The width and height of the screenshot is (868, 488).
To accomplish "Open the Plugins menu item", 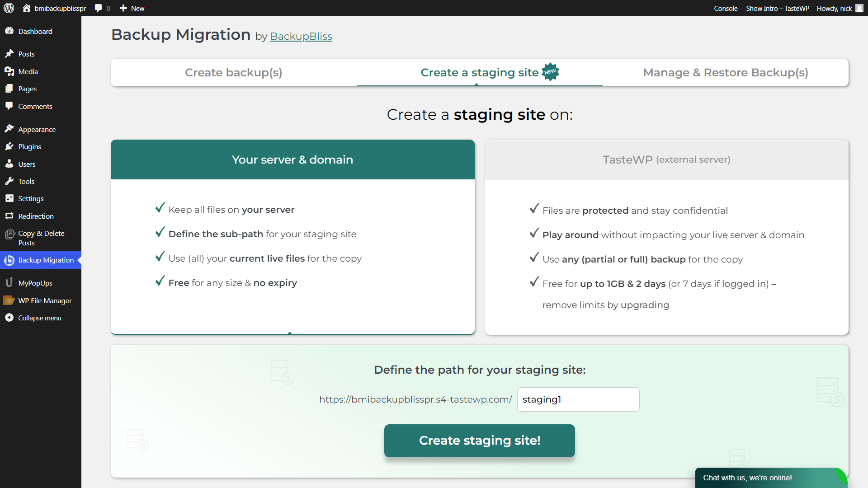I will click(x=29, y=146).
